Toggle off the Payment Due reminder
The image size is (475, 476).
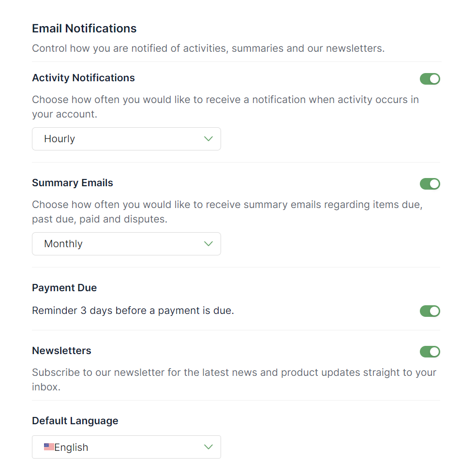pos(430,311)
